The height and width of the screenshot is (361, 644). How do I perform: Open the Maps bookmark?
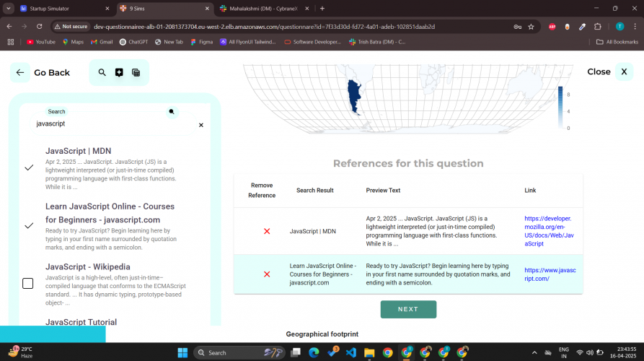point(73,42)
